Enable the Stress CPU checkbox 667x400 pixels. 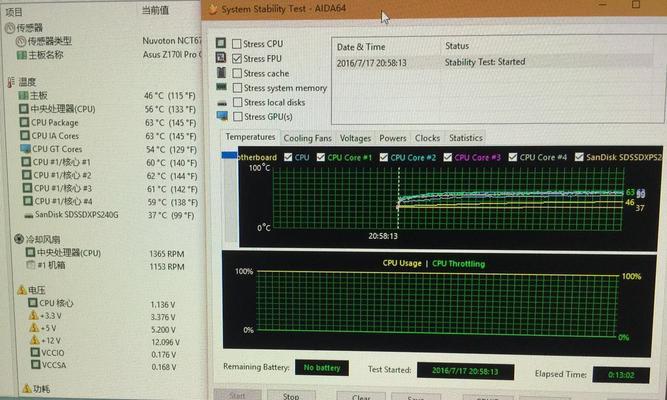[237, 44]
